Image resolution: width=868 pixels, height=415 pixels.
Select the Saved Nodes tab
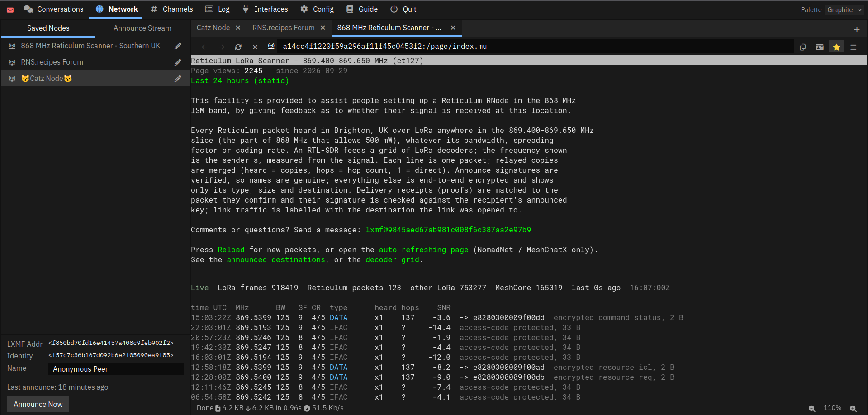coord(48,28)
